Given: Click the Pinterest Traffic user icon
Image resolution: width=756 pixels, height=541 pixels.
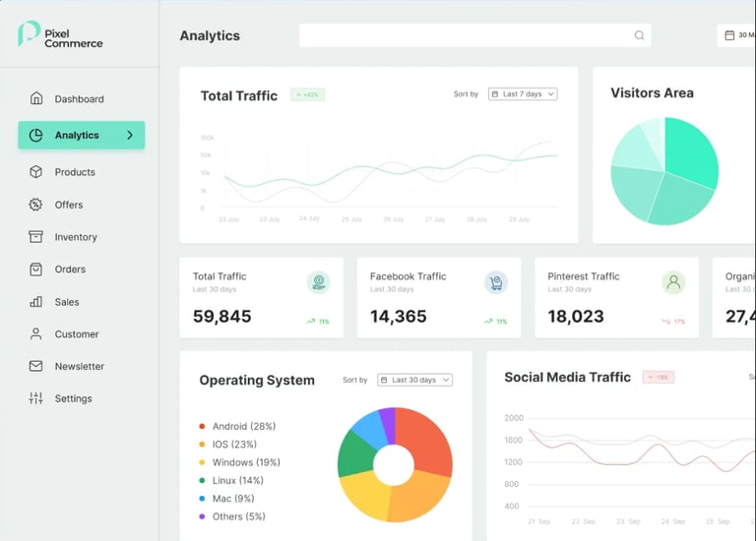Looking at the screenshot, I should click(x=673, y=282).
